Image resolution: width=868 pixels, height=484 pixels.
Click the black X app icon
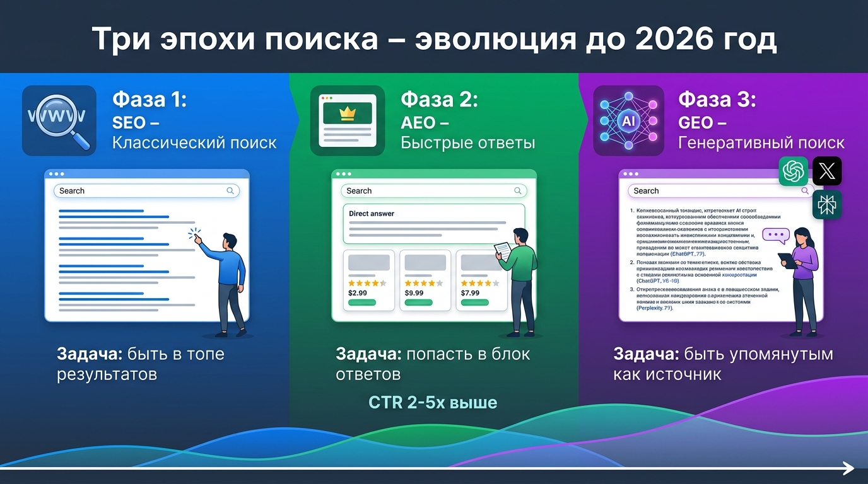click(x=826, y=171)
